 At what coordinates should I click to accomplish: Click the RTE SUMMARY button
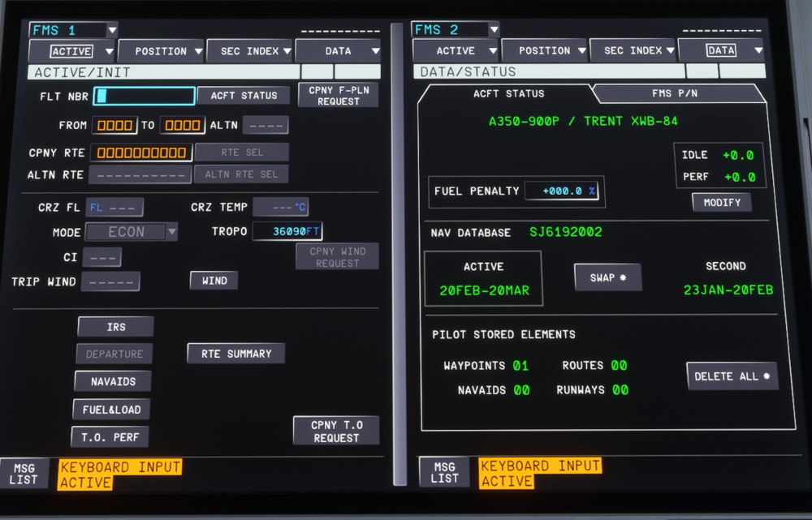(236, 354)
